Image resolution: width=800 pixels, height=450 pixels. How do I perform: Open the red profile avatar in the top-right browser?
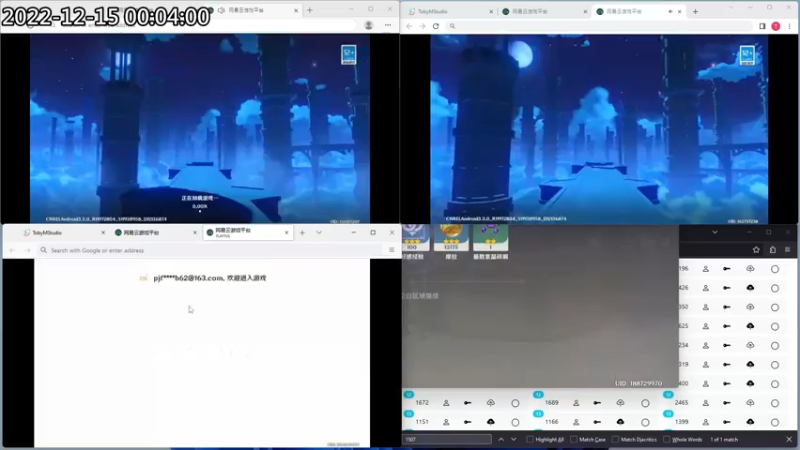click(x=776, y=26)
